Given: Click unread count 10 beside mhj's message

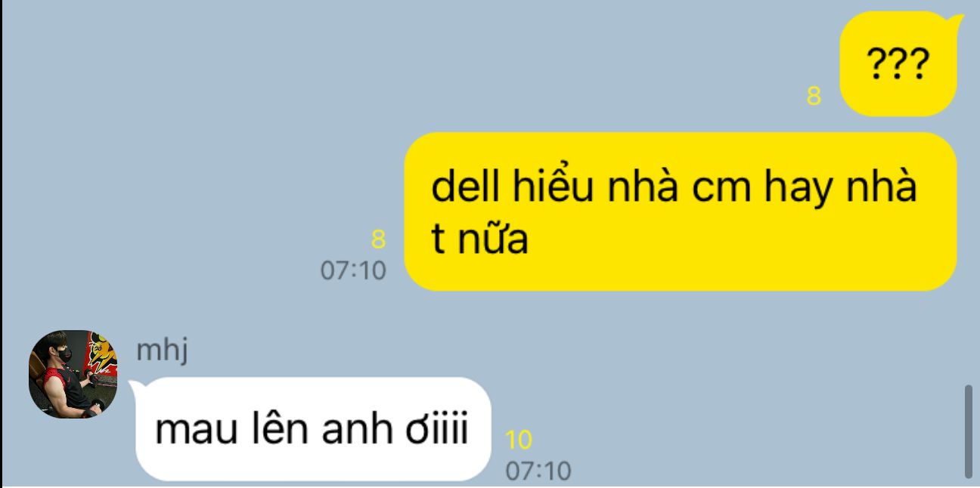Looking at the screenshot, I should [x=518, y=439].
